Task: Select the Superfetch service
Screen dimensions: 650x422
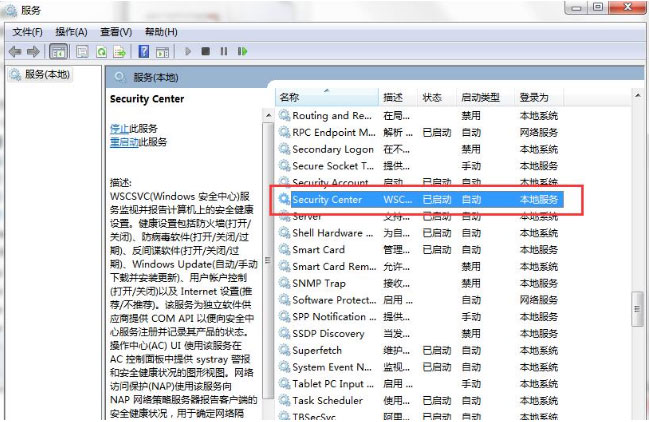Action: click(x=419, y=350)
